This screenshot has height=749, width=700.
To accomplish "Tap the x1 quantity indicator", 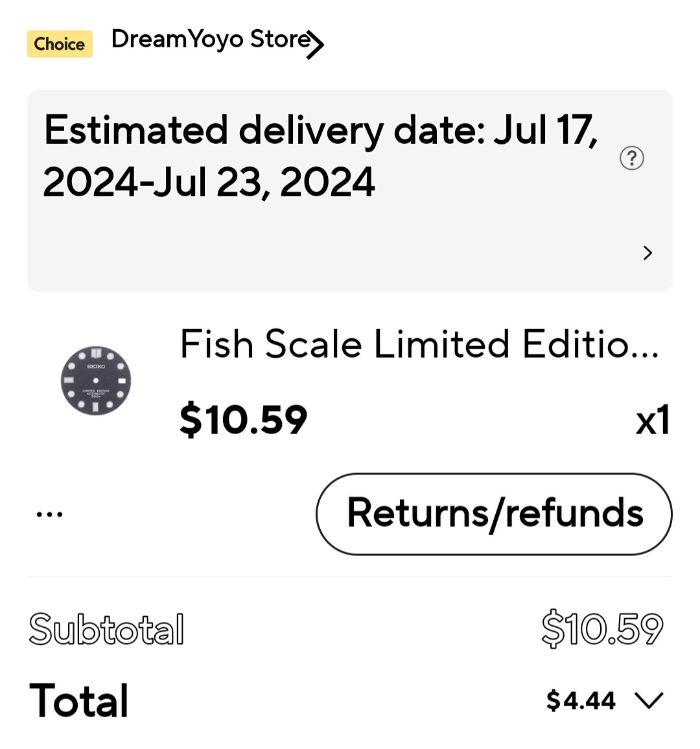I will [653, 421].
